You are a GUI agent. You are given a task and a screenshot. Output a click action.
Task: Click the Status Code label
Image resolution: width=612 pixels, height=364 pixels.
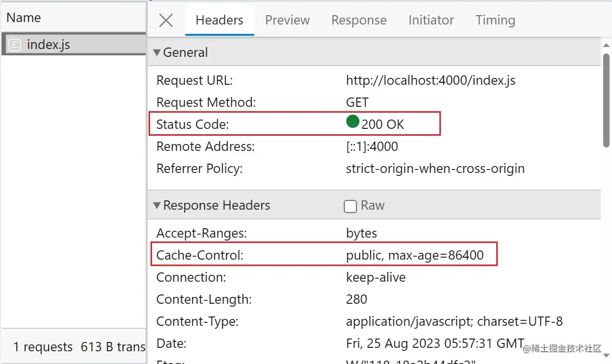click(192, 124)
